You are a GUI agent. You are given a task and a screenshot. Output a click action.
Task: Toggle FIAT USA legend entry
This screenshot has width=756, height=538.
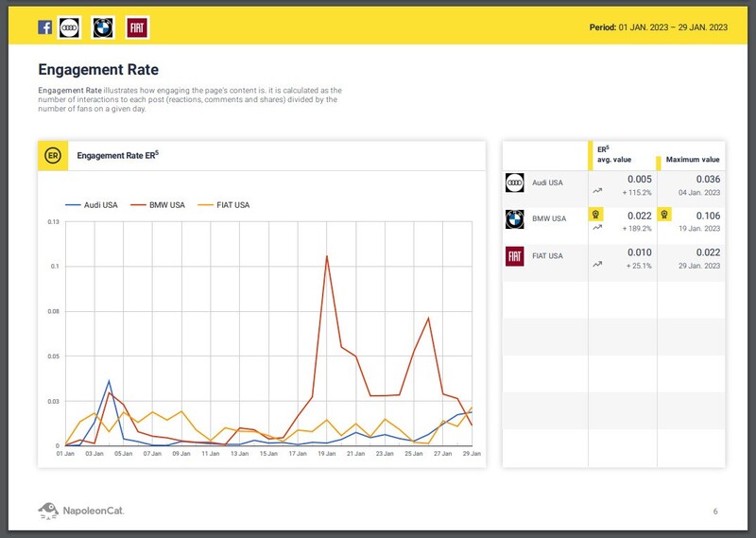pyautogui.click(x=224, y=205)
